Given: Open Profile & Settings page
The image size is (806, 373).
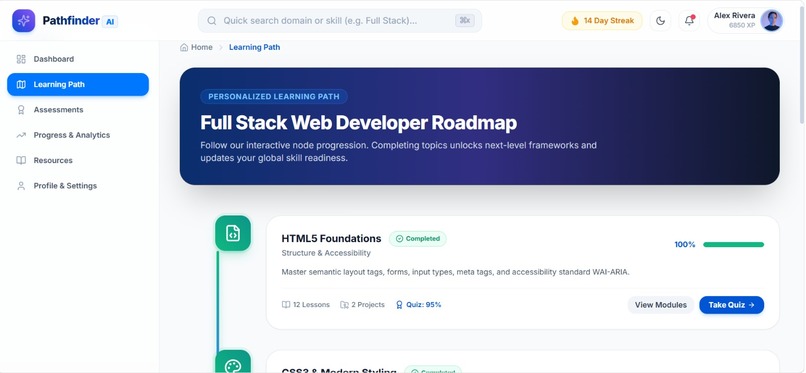Looking at the screenshot, I should click(x=78, y=186).
